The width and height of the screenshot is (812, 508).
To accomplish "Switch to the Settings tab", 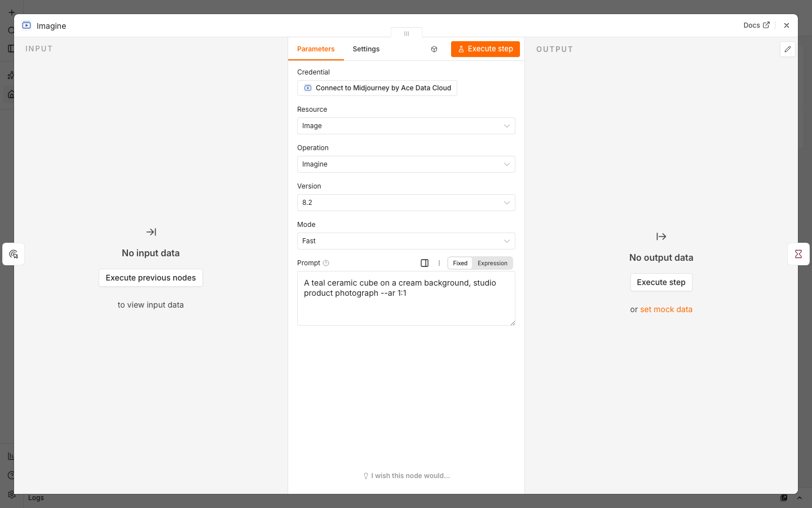I will (366, 49).
